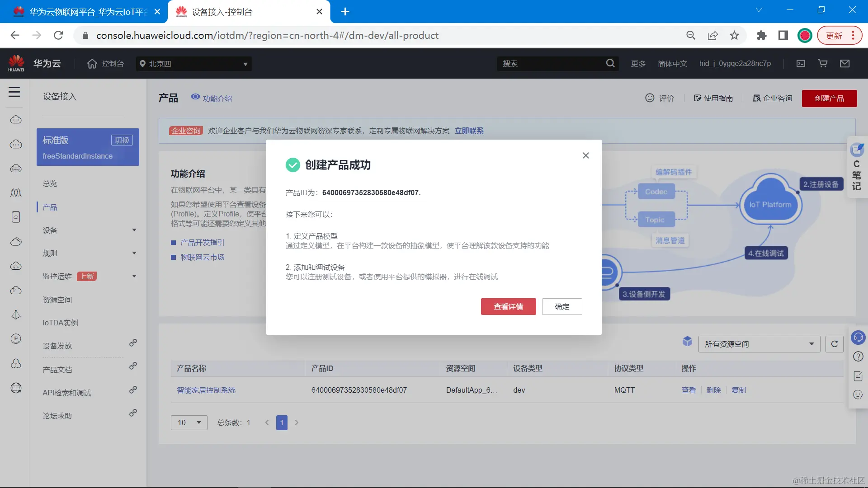Open the 北京四 region dropdown
This screenshot has width=868, height=488.
194,64
